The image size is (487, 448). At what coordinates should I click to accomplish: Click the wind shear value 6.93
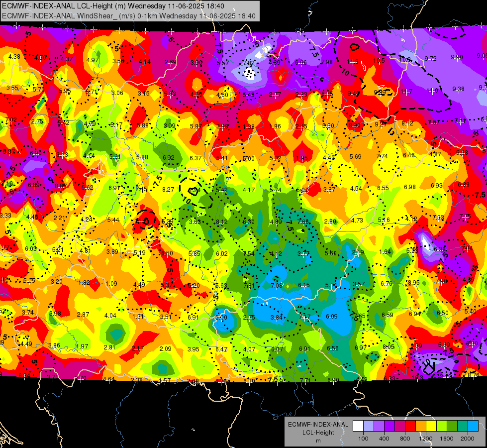pos(437,185)
